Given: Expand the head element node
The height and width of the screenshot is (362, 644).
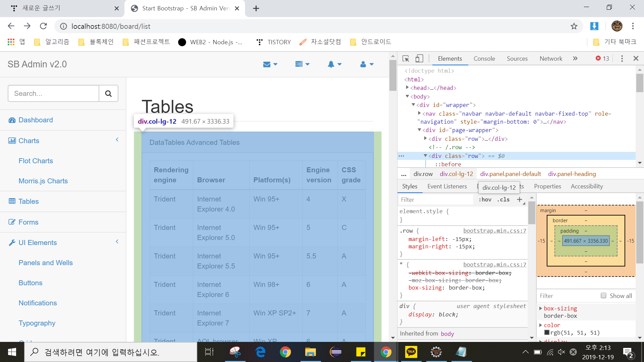Looking at the screenshot, I should click(x=407, y=87).
